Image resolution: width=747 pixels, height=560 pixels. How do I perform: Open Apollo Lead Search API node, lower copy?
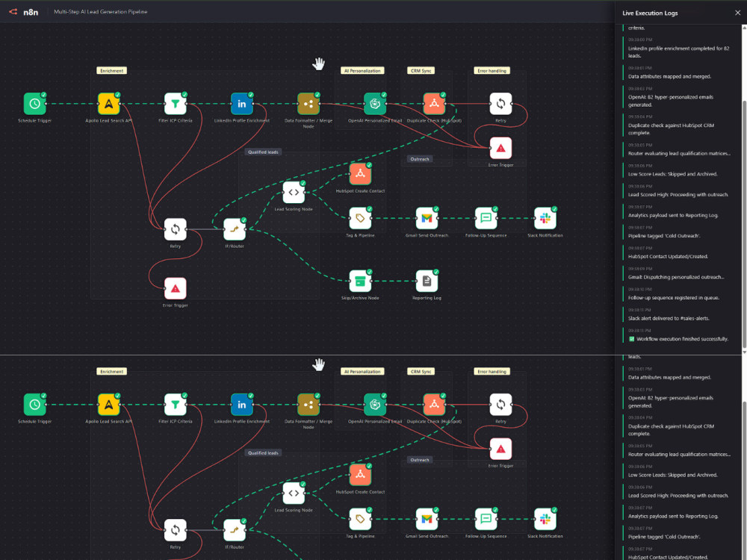pyautogui.click(x=108, y=405)
